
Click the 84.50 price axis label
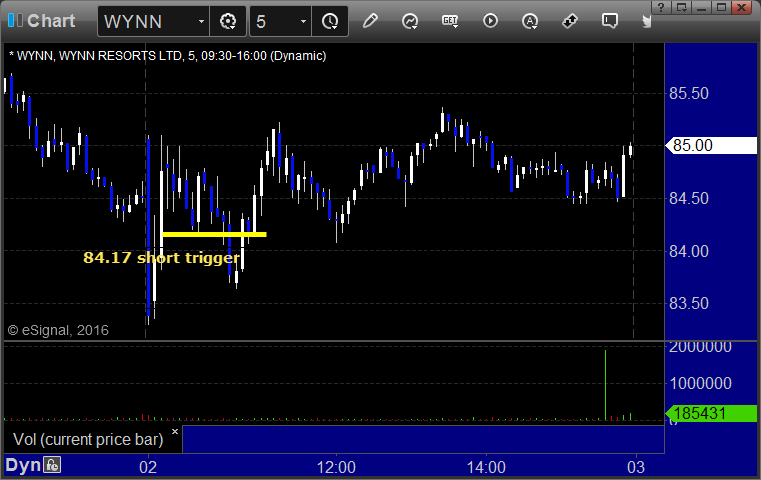[689, 199]
